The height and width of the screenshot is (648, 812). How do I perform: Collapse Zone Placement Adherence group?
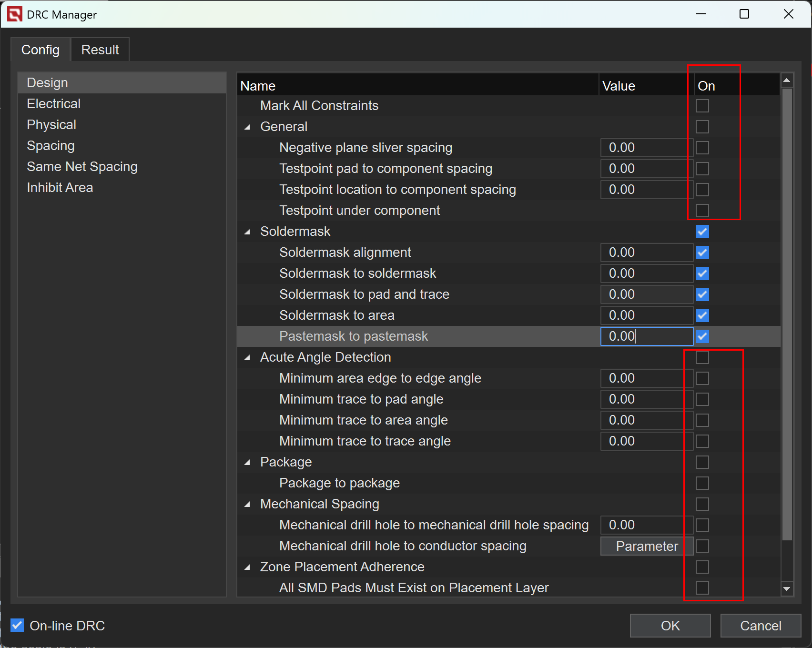pos(247,567)
